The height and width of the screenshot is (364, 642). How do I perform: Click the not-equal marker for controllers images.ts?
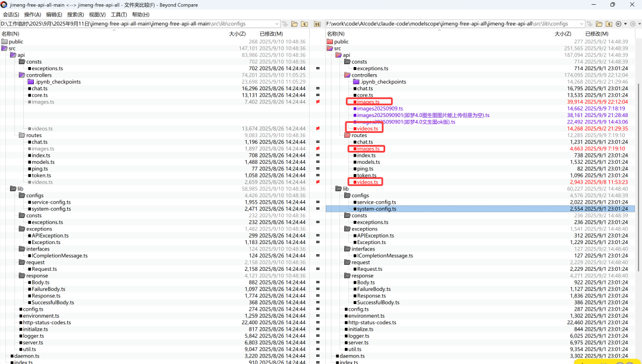click(317, 102)
